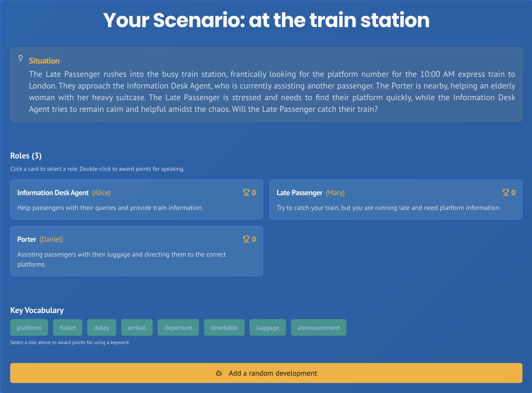Award the platform keyword chip
The height and width of the screenshot is (393, 532).
(29, 328)
